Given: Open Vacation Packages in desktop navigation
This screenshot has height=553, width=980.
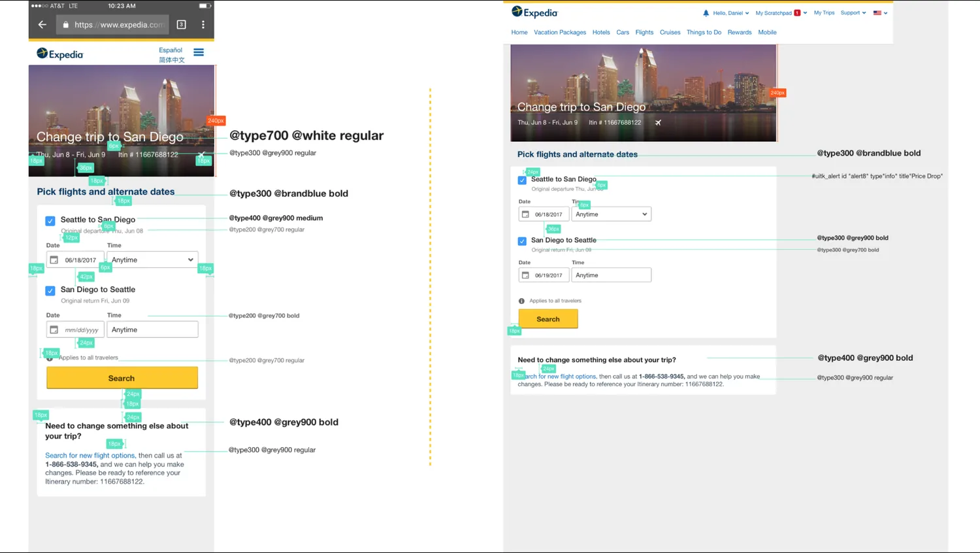Looking at the screenshot, I should tap(560, 32).
